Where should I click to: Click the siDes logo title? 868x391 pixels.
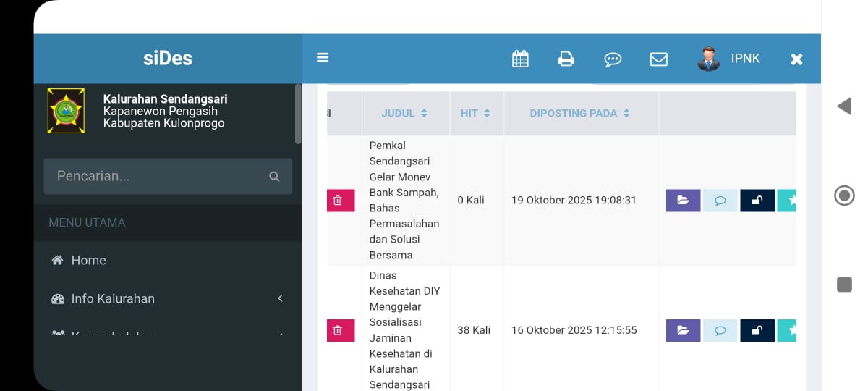(168, 59)
